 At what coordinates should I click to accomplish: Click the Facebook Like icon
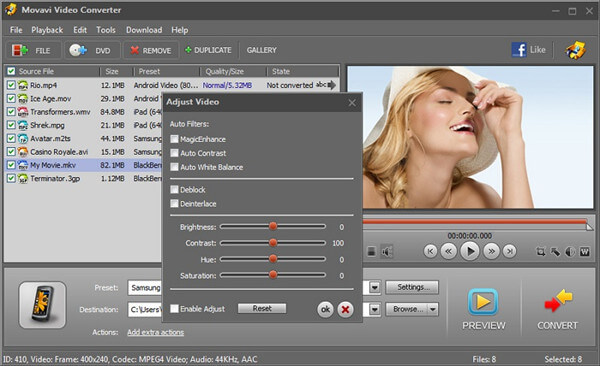tap(519, 50)
